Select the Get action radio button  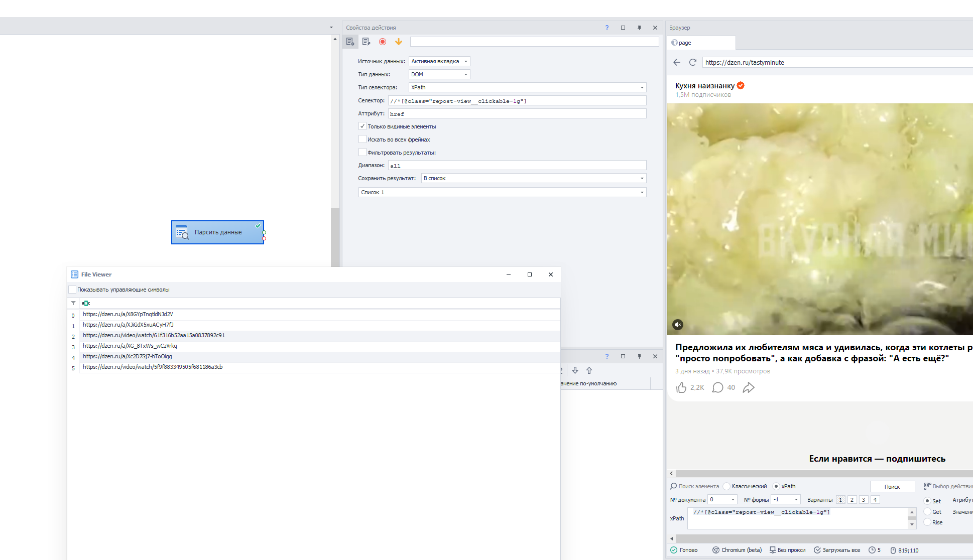(x=927, y=512)
